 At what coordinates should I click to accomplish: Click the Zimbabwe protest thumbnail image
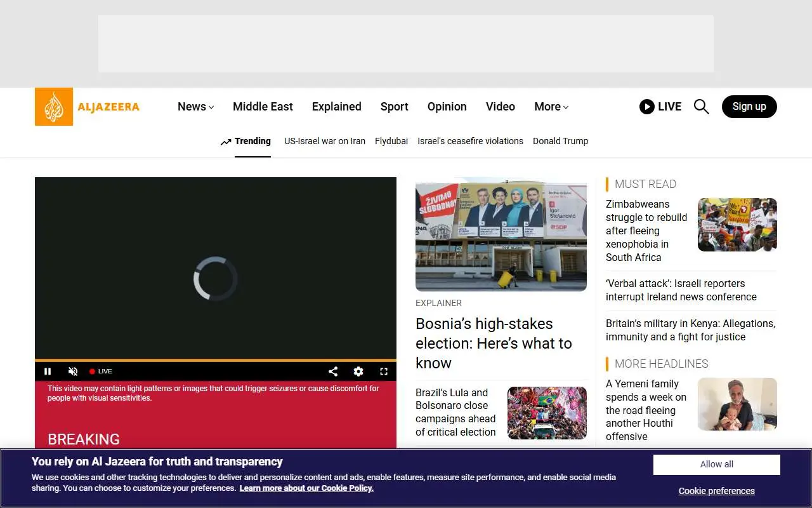pos(737,225)
